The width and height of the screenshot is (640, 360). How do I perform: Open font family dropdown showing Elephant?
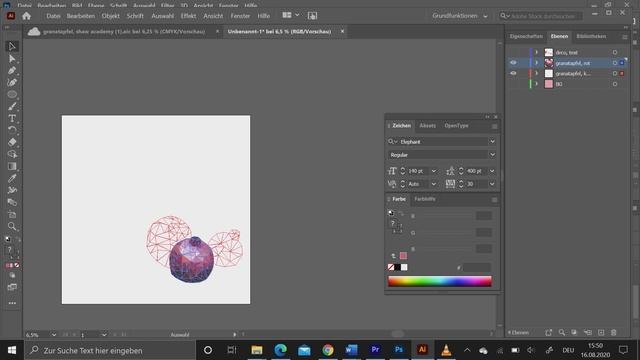(492, 142)
